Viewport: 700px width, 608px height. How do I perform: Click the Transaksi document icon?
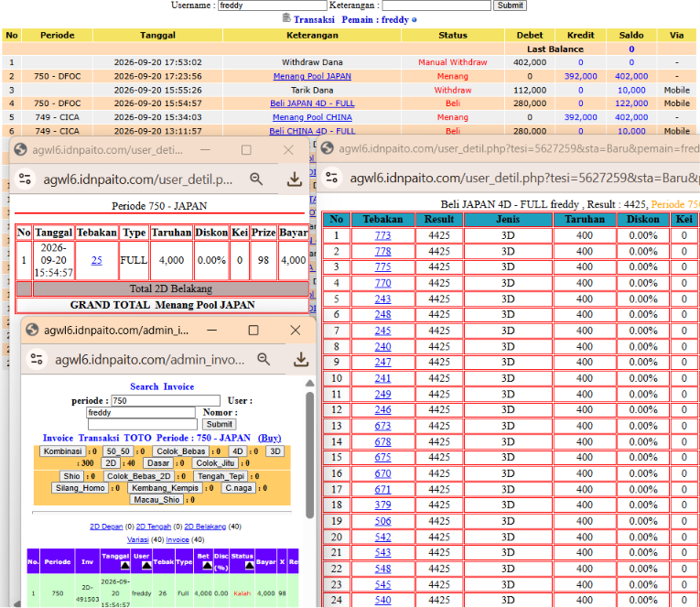coord(286,18)
